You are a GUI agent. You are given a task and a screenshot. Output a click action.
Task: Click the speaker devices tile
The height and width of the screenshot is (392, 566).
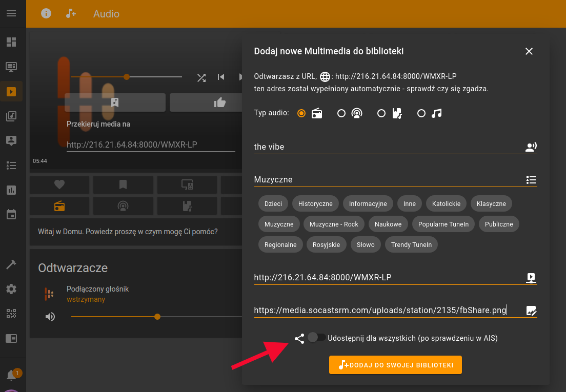[x=187, y=184]
